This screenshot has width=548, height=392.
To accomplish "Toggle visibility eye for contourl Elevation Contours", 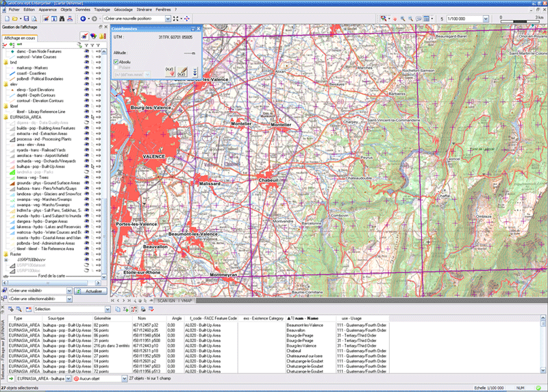I will (86, 101).
